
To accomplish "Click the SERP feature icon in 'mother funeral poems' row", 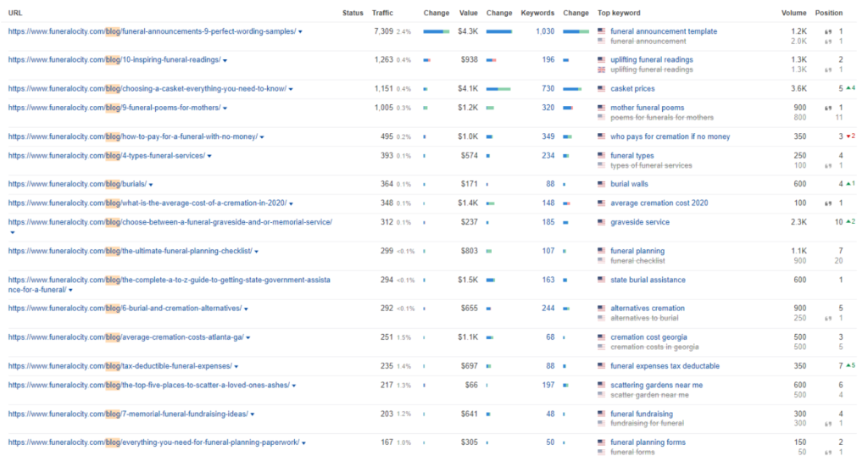I will tap(828, 108).
